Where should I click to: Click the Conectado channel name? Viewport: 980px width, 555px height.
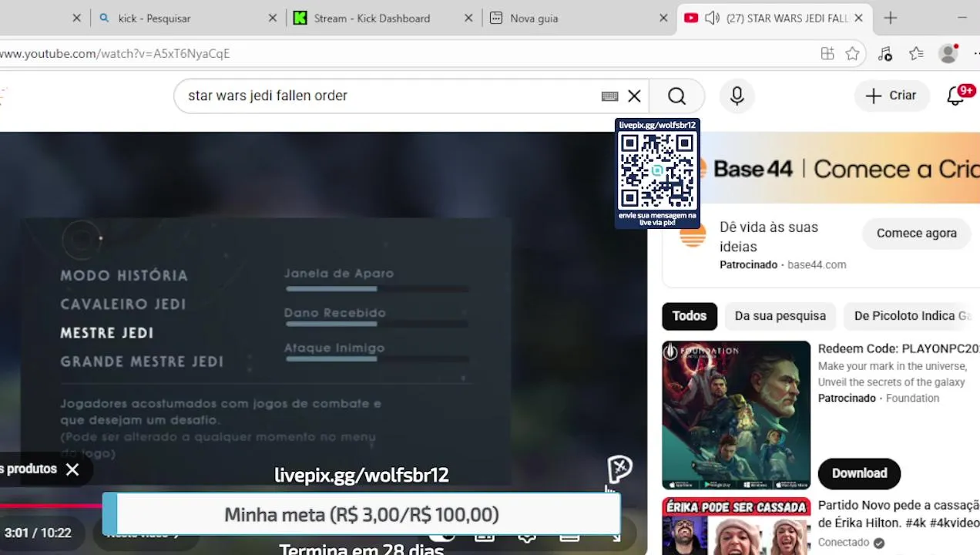(x=844, y=543)
